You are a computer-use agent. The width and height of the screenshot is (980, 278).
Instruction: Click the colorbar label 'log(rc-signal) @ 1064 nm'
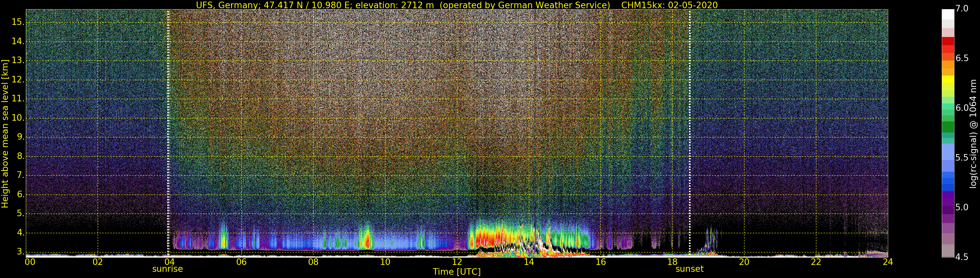pos(973,133)
